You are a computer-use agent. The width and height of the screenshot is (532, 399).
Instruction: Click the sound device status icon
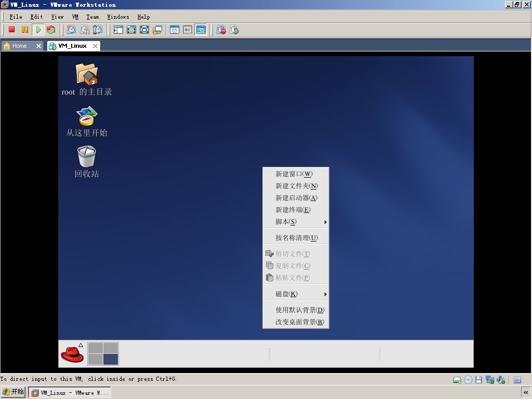pos(500,380)
